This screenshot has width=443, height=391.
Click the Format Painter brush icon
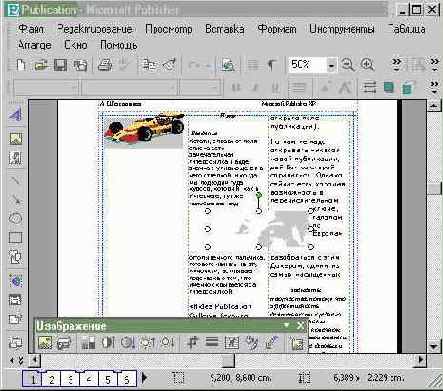(169, 65)
